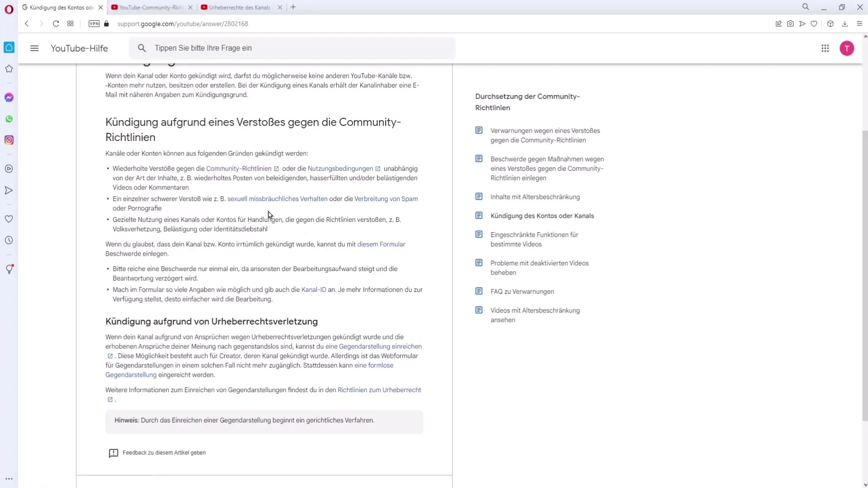Open Player icon in sidebar
The image size is (868, 488).
click(9, 169)
